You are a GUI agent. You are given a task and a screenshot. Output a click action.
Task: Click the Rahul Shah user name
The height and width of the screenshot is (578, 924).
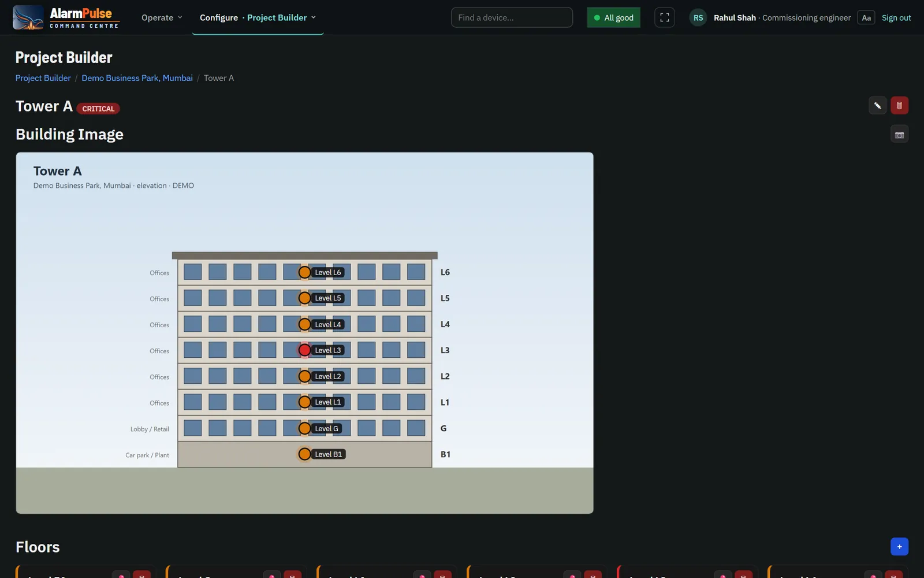pos(735,17)
